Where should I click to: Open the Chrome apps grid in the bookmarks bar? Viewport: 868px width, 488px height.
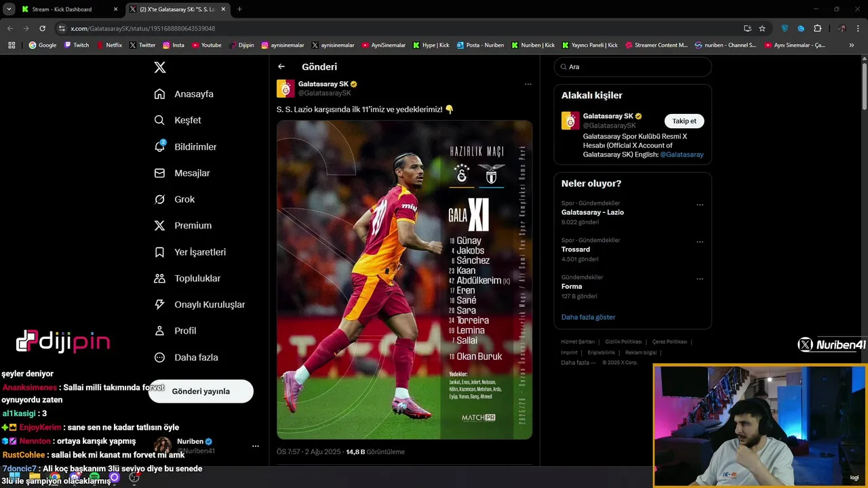(x=12, y=45)
